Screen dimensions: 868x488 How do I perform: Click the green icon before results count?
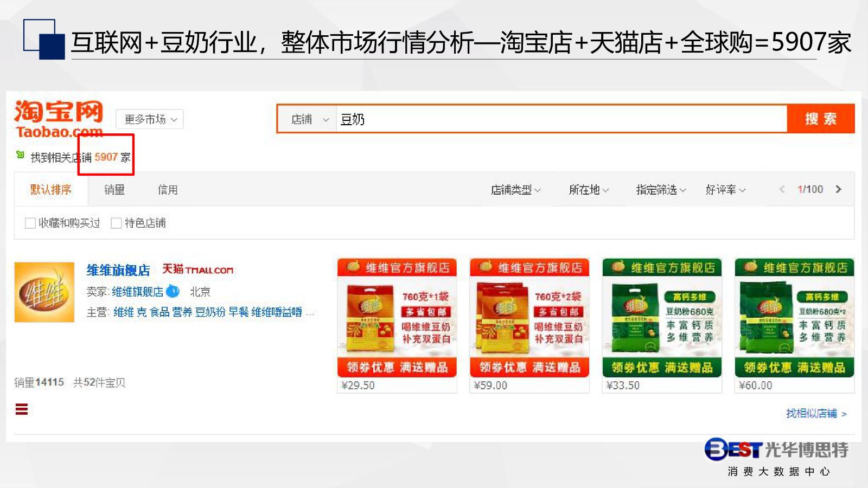pos(21,155)
